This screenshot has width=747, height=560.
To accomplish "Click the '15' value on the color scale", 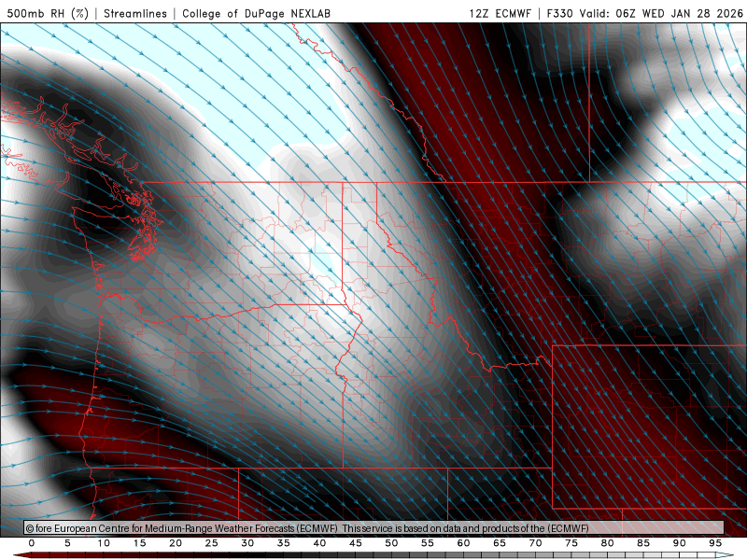I will (x=139, y=543).
